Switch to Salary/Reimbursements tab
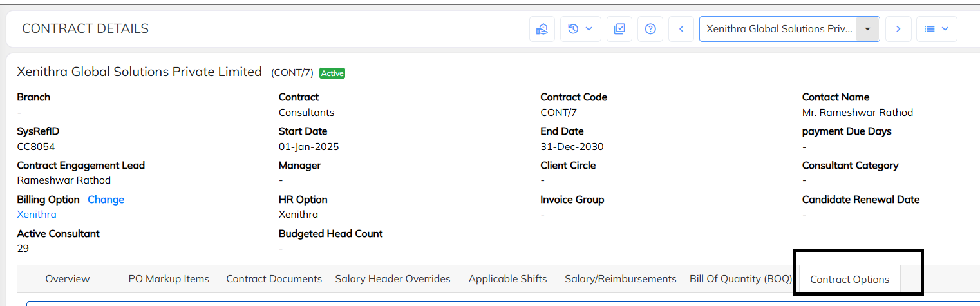Screen dimensions: 980x306 tap(620, 279)
